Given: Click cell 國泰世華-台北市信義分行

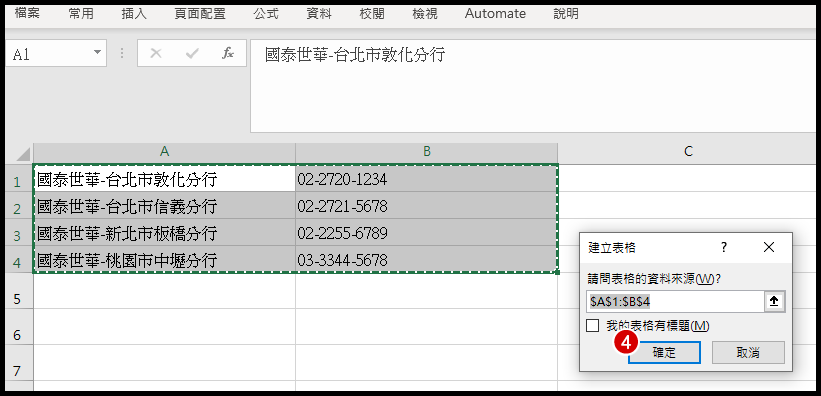Looking at the screenshot, I should (x=164, y=206).
